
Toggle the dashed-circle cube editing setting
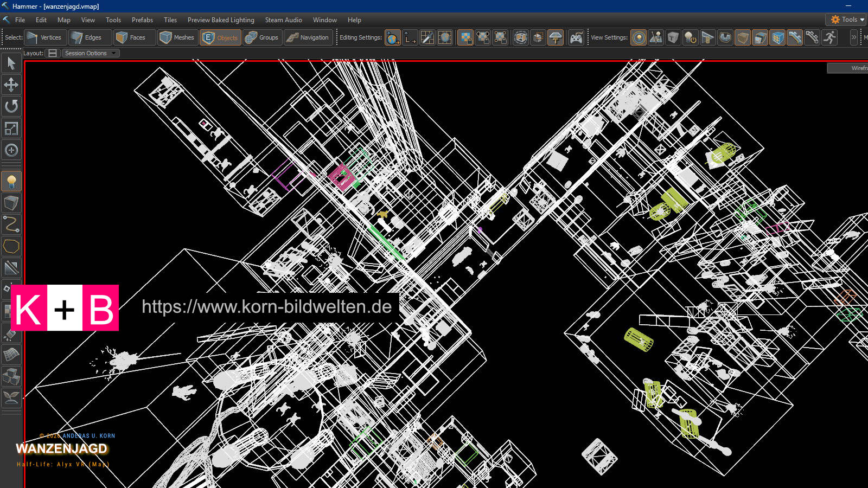521,37
